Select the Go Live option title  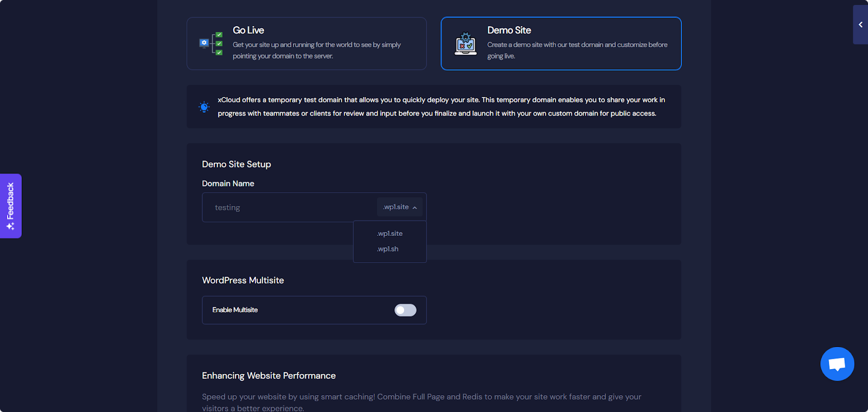248,30
